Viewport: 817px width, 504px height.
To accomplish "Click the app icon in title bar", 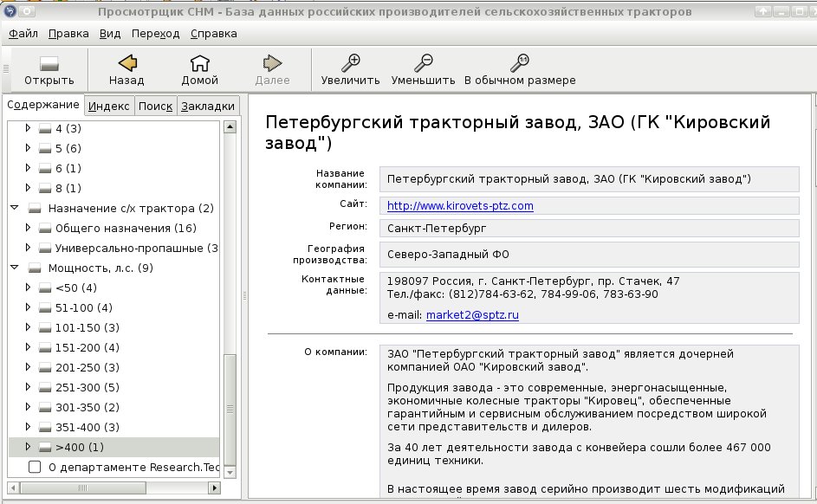I will (10, 11).
